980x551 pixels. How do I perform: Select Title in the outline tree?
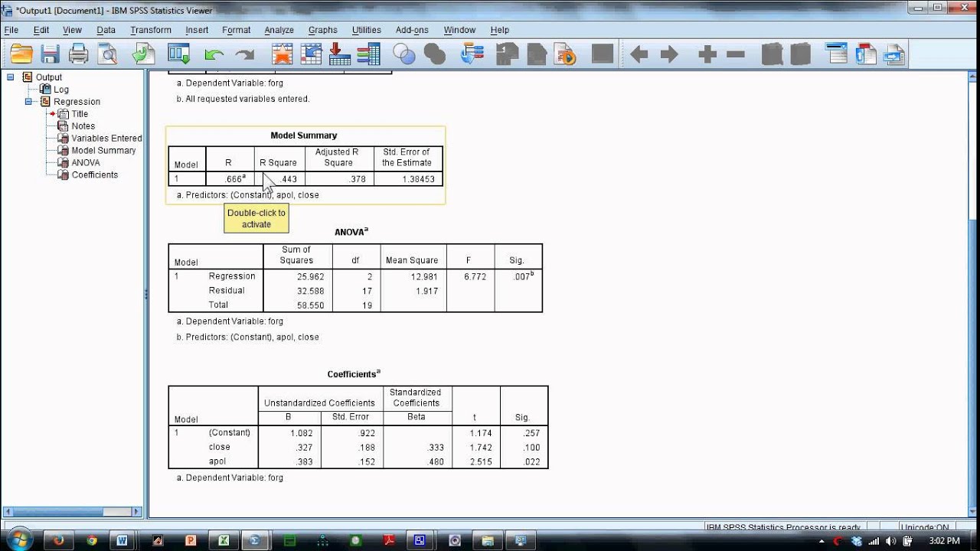80,114
